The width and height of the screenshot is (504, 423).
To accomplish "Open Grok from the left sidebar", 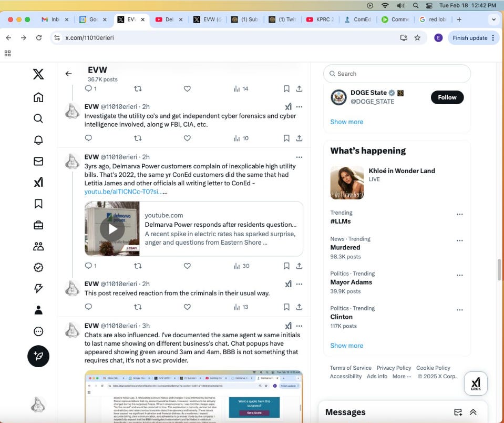I will click(x=38, y=183).
